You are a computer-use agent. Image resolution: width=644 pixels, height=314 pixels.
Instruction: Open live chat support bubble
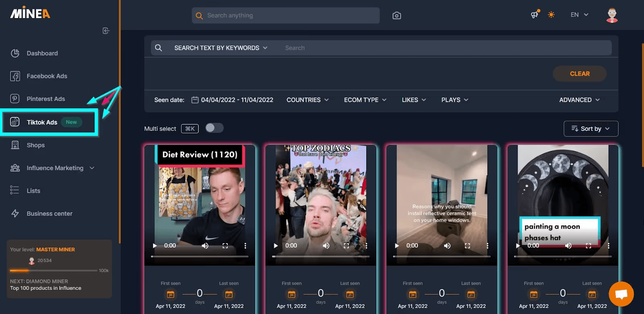point(621,294)
